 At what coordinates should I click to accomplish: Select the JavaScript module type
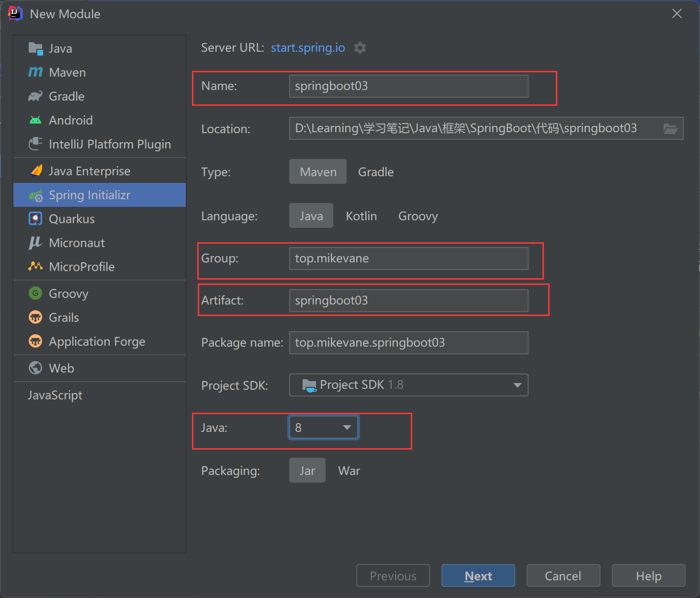(100, 395)
